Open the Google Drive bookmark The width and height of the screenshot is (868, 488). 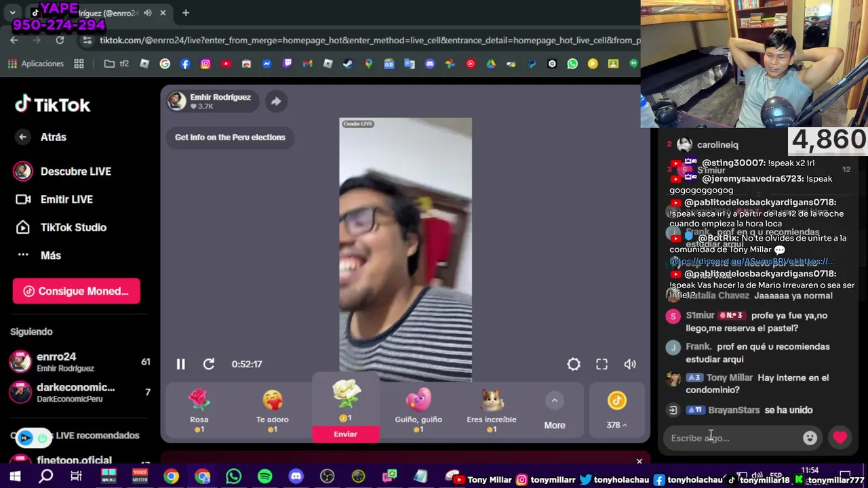(490, 64)
